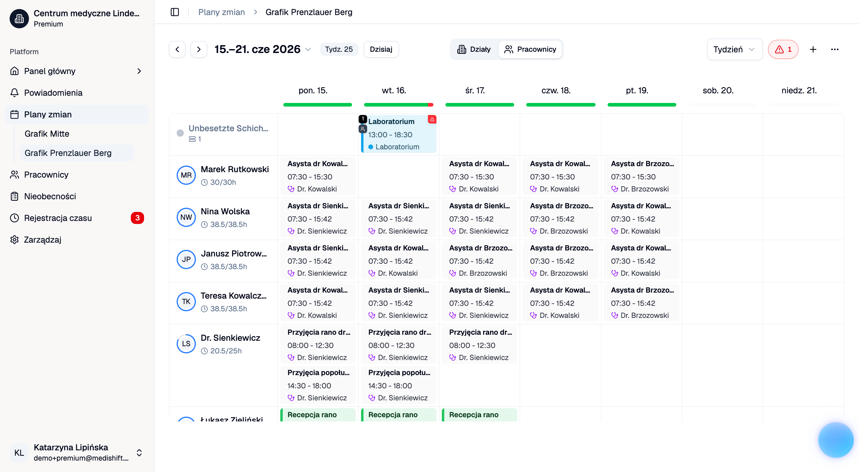Go to next week arrow
The width and height of the screenshot is (868, 472).
(x=199, y=49)
